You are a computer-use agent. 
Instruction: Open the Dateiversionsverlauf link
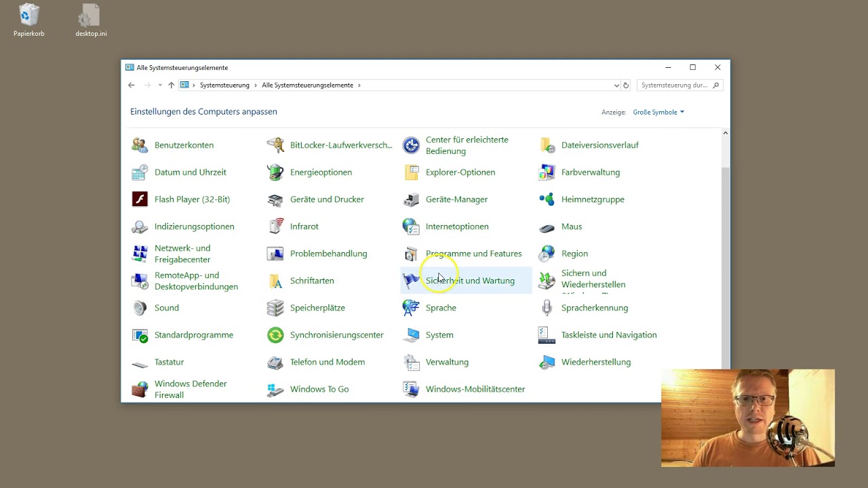click(600, 145)
